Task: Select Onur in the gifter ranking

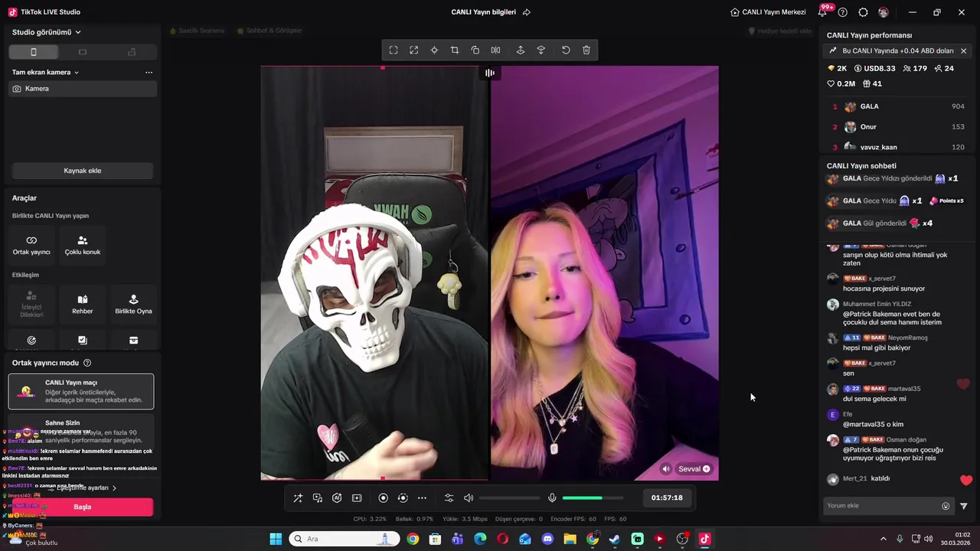Action: click(x=897, y=127)
